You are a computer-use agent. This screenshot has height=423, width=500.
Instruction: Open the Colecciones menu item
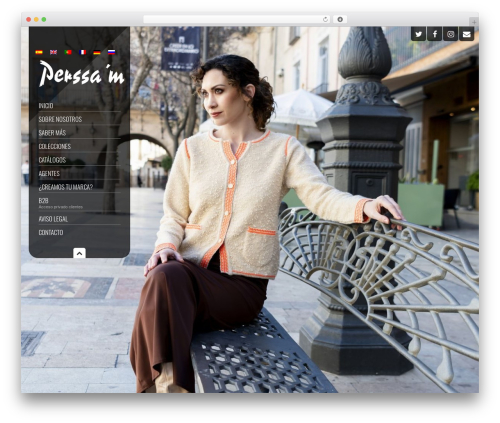coord(55,146)
